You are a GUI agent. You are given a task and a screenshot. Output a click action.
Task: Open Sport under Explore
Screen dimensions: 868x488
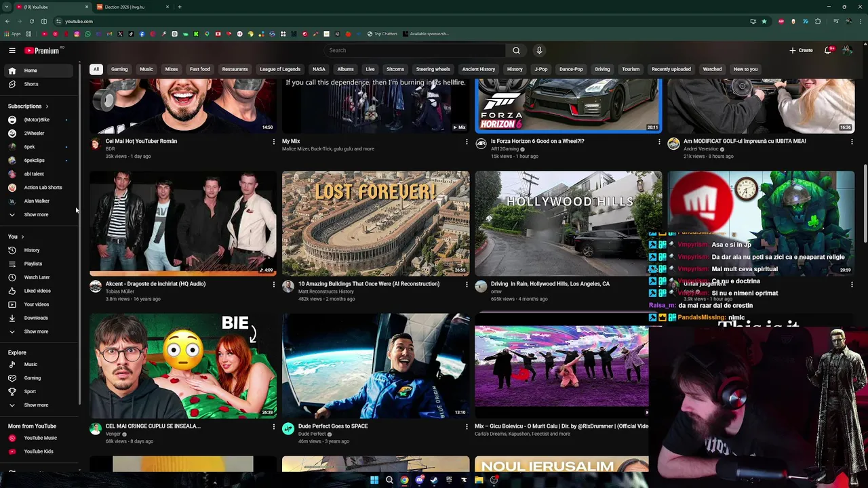(x=37, y=392)
